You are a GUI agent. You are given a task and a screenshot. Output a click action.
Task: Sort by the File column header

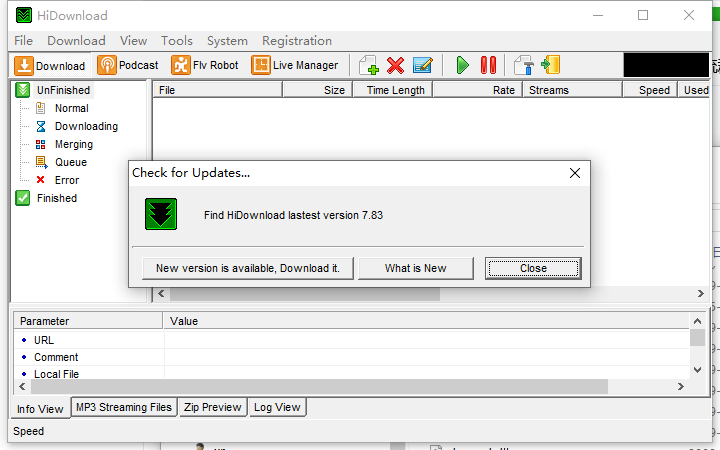[217, 90]
